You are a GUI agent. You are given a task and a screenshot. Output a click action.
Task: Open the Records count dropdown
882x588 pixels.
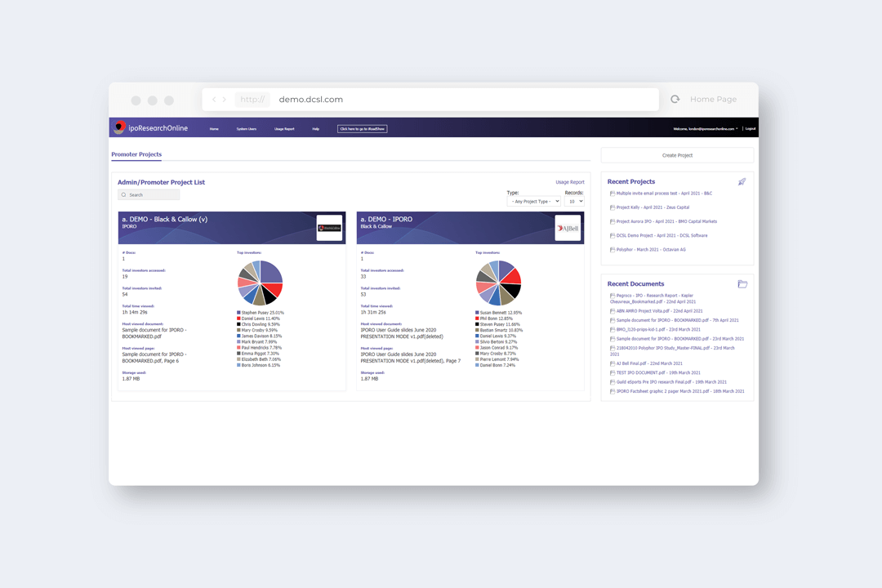point(574,202)
